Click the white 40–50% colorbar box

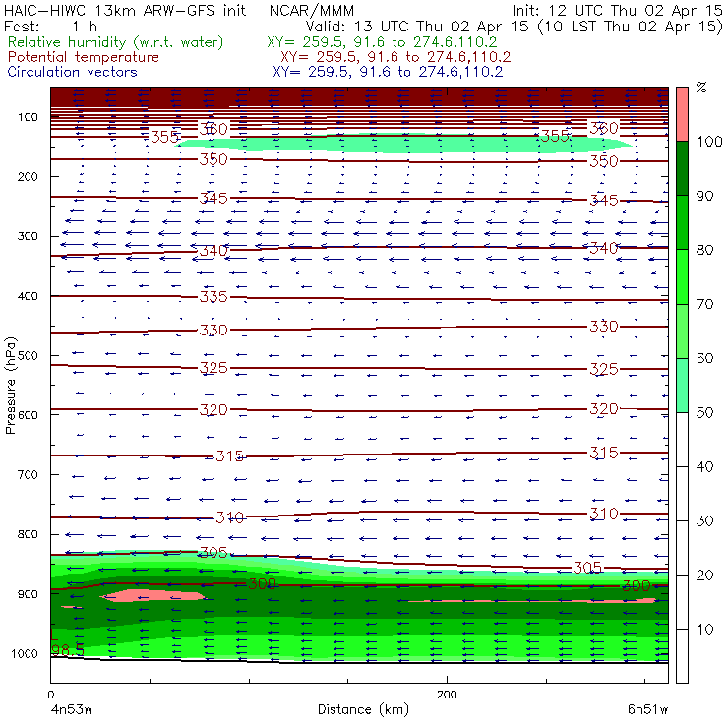tap(682, 439)
